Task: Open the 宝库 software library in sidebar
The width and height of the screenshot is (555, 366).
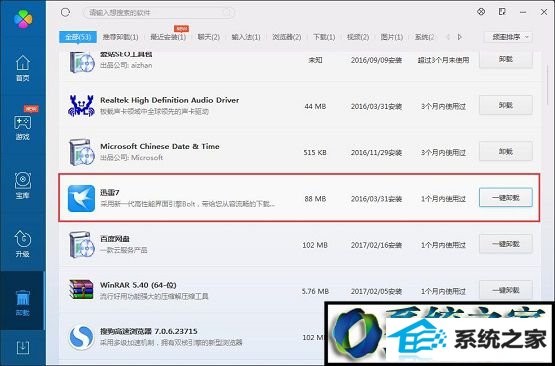Action: (x=23, y=186)
